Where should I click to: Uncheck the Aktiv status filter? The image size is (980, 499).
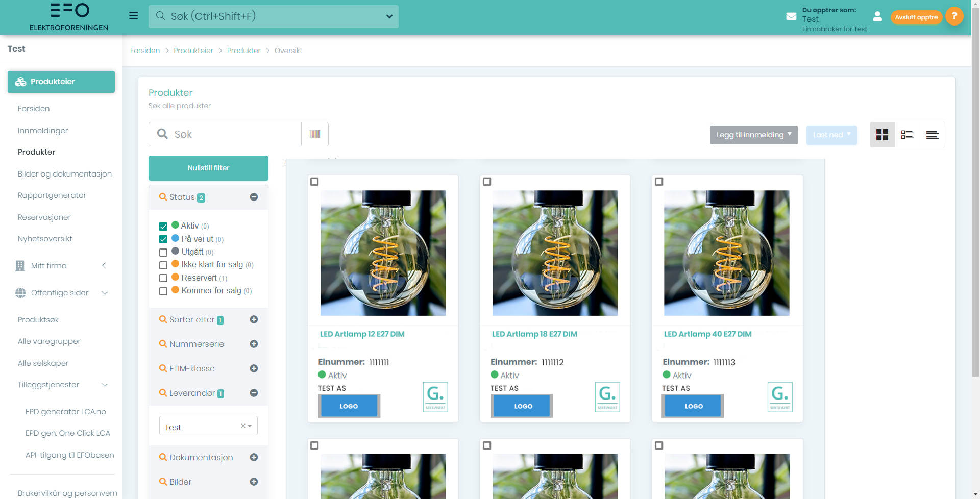[x=163, y=227]
